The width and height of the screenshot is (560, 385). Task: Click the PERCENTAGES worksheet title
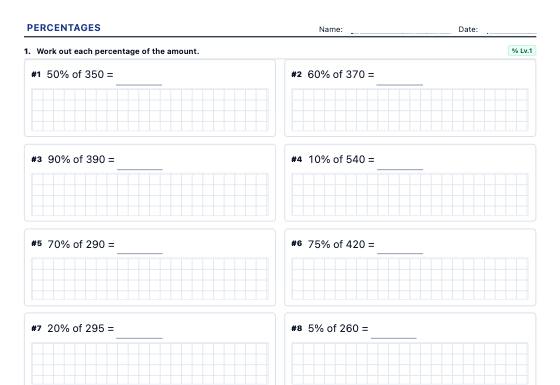click(x=64, y=28)
